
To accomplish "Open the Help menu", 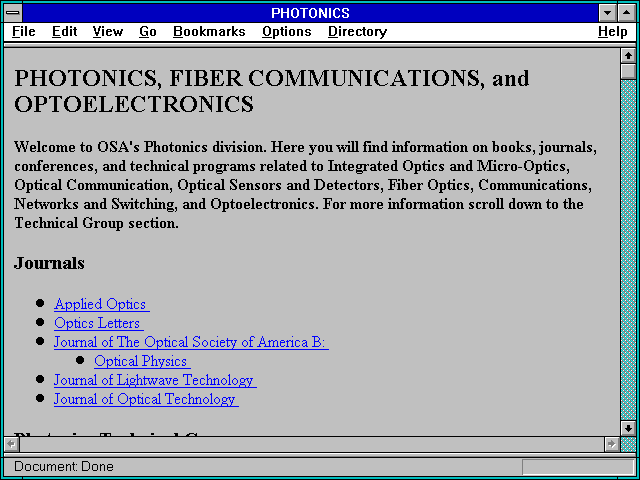I will (x=613, y=32).
